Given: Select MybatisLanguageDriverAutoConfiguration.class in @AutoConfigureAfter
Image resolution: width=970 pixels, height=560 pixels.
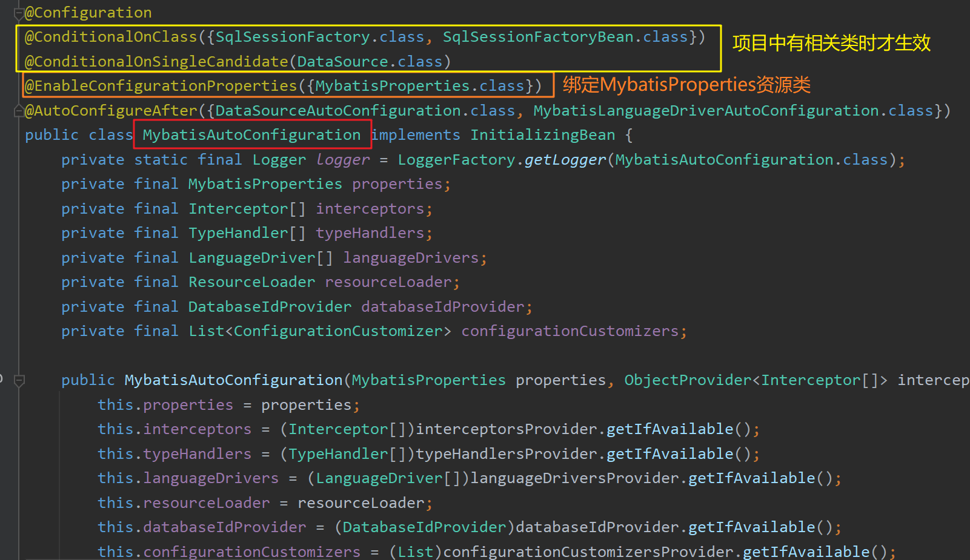Looking at the screenshot, I should 733,111.
